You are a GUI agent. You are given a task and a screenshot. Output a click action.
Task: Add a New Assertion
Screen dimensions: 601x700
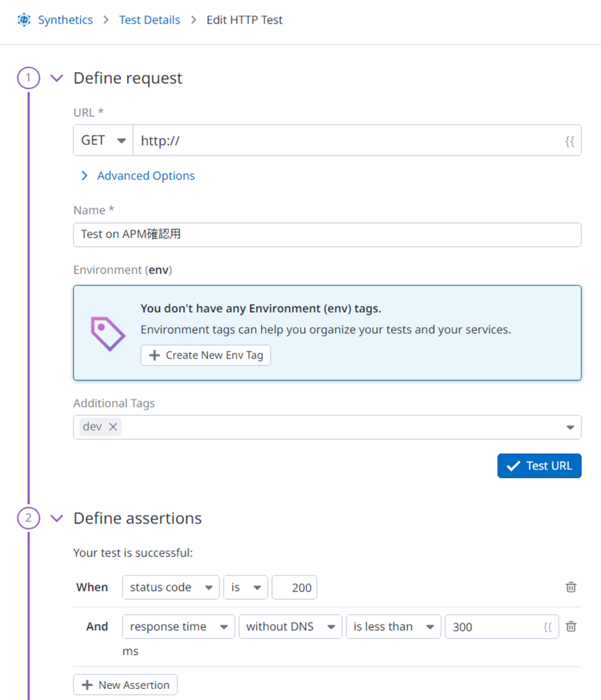(125, 685)
